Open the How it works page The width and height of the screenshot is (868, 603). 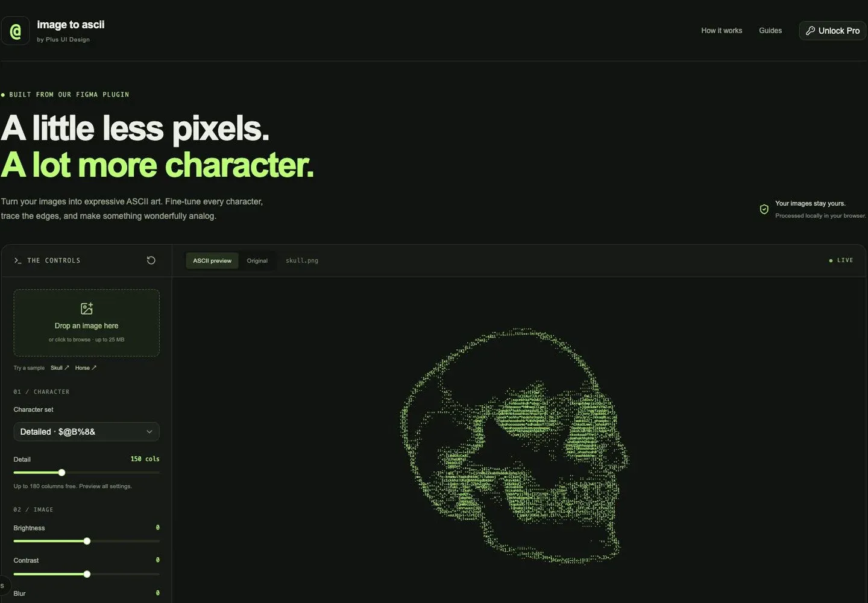[722, 31]
